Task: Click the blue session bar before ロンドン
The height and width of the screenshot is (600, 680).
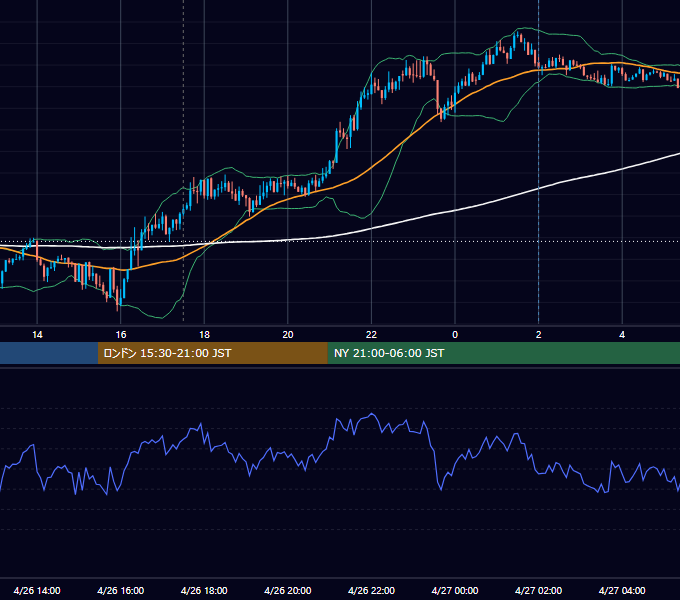Action: pos(49,353)
